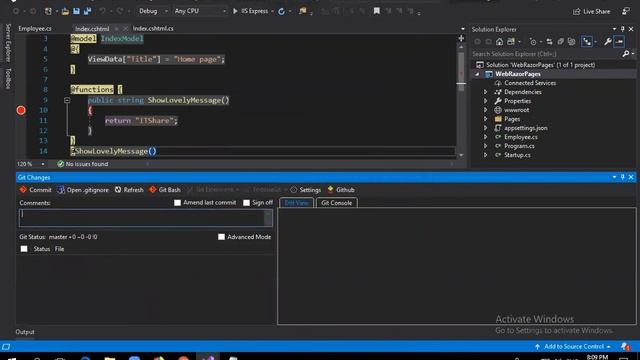The width and height of the screenshot is (640, 360).
Task: Toggle the bookmark toolbar icon
Action: [376, 11]
